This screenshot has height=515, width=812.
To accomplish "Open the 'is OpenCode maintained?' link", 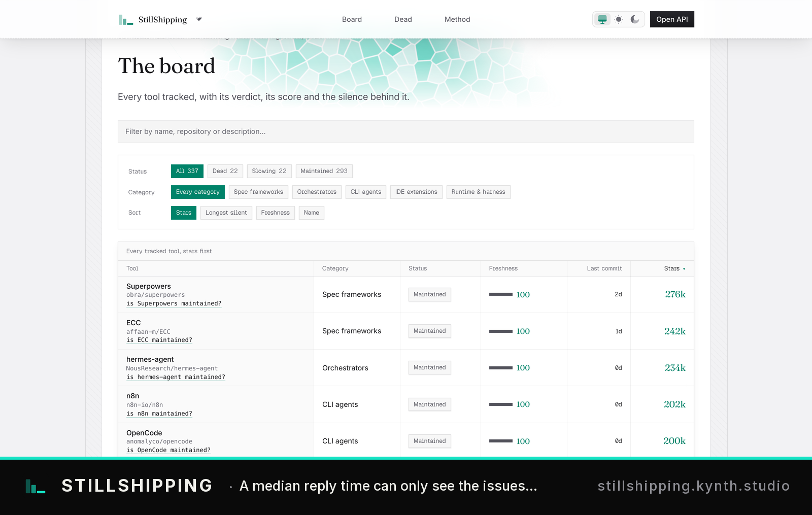I will [x=168, y=450].
